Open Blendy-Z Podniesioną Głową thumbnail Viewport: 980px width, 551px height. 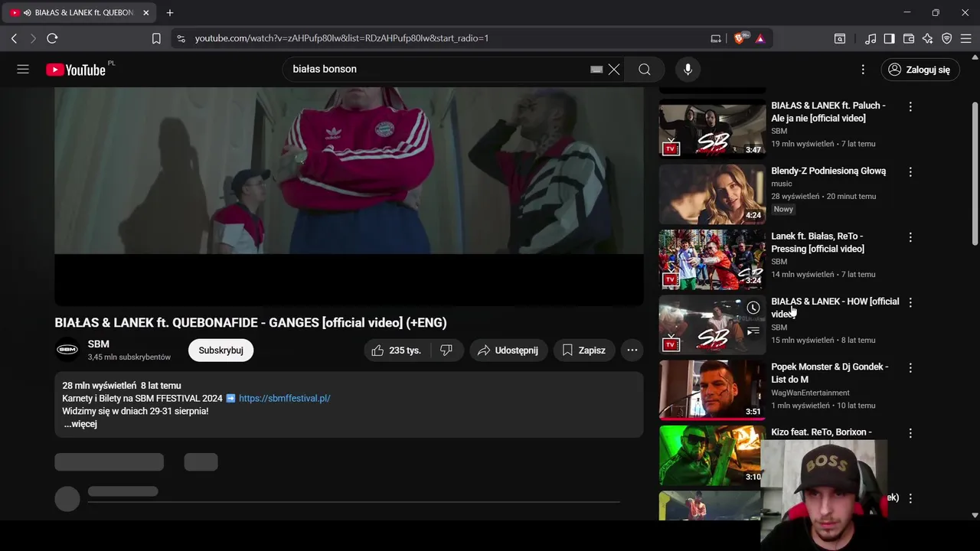coord(712,194)
